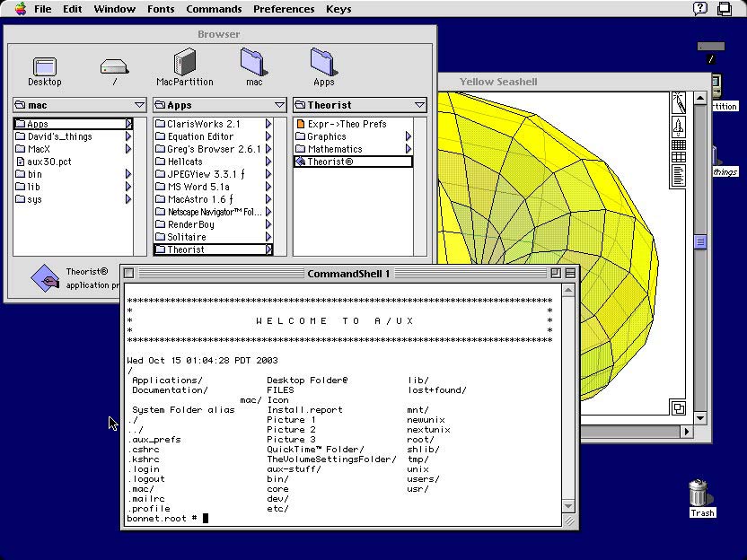This screenshot has width=747, height=560.
Task: Click Yellow Seashell scrollbar up arrow
Action: (699, 99)
